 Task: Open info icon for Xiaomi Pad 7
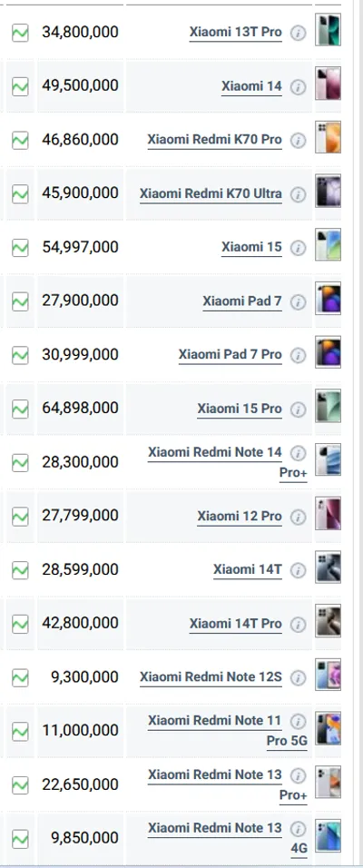(x=298, y=301)
